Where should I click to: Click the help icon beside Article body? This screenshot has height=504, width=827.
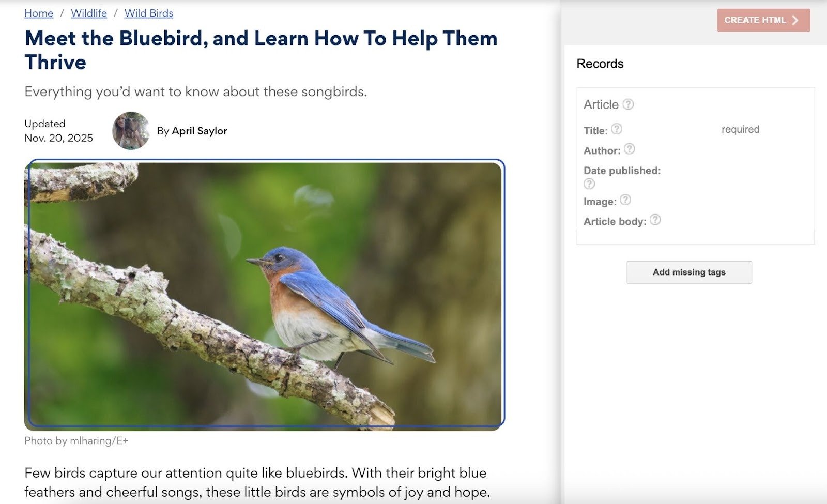pyautogui.click(x=655, y=220)
